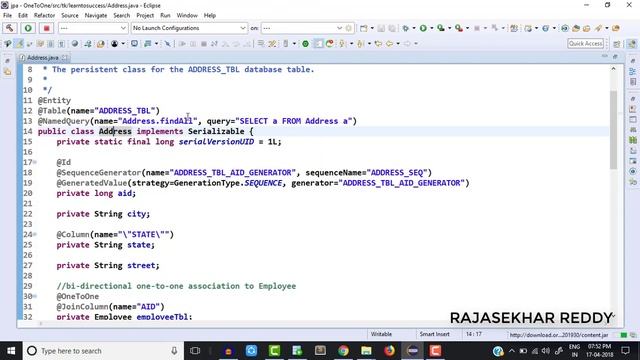Open the Run dropdown arrow in main toolbar
Viewport: 640px width, 360px height.
[432, 28]
